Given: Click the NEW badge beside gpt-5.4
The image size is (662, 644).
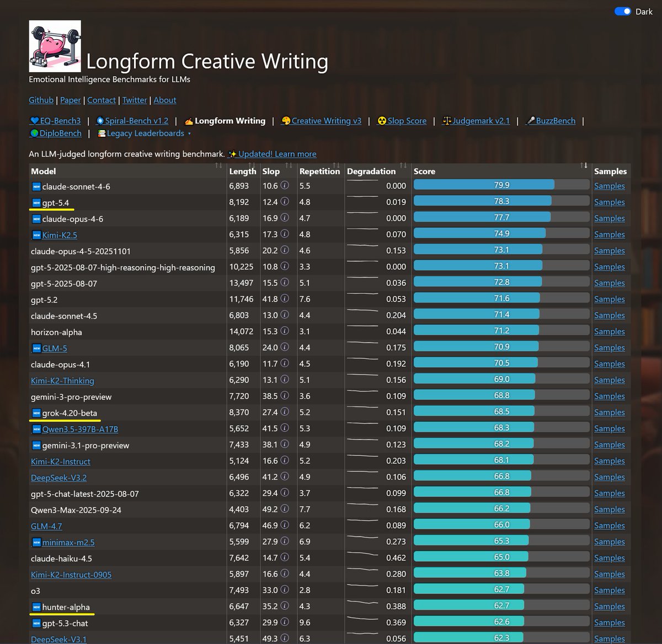Looking at the screenshot, I should coord(36,202).
